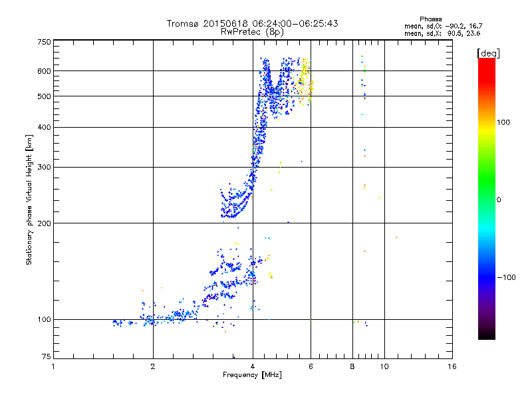Click the y-axis label '200'
Screen dimensions: 532x399
(x=44, y=223)
